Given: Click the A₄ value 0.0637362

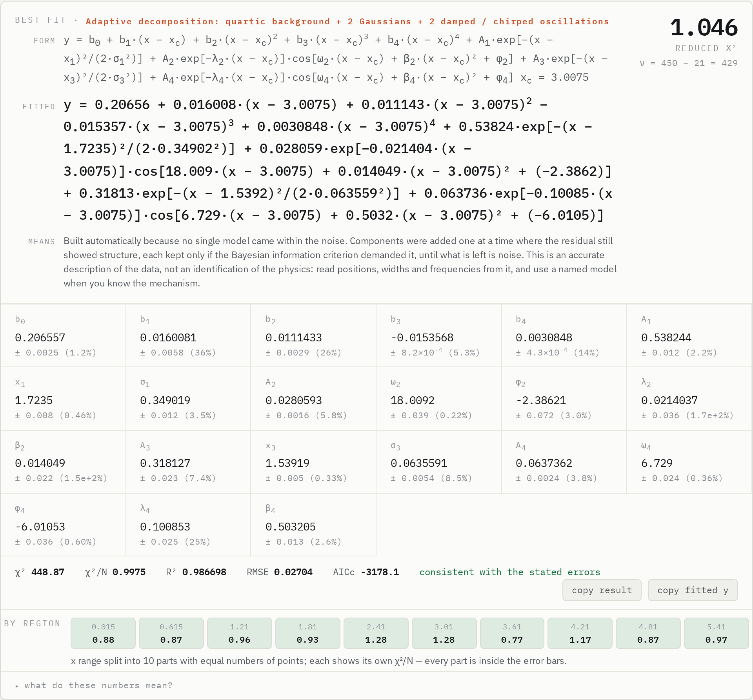Looking at the screenshot, I should pos(544,463).
